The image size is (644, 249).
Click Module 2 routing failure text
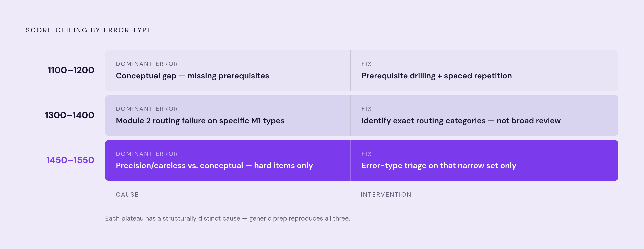(x=200, y=121)
